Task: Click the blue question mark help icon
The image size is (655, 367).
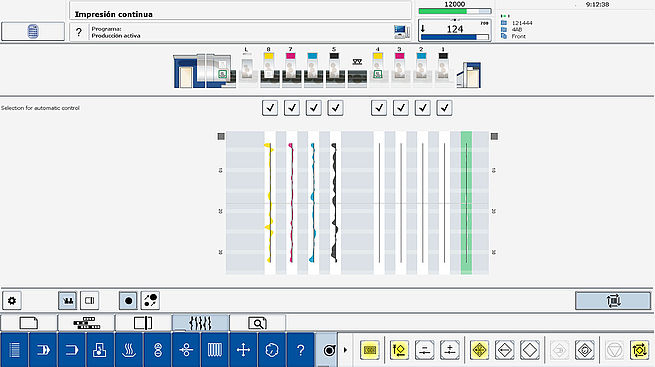Action: coord(300,350)
